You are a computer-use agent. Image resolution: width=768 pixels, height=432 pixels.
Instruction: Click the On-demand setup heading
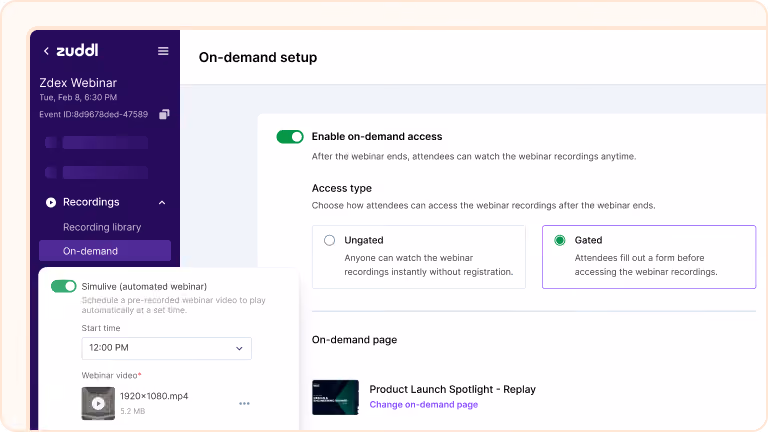[x=258, y=57]
